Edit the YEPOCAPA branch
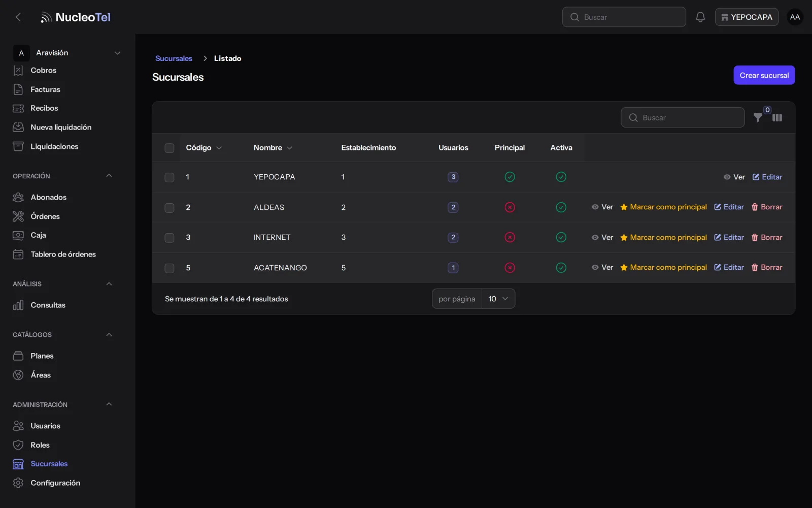The height and width of the screenshot is (508, 812). (x=767, y=177)
